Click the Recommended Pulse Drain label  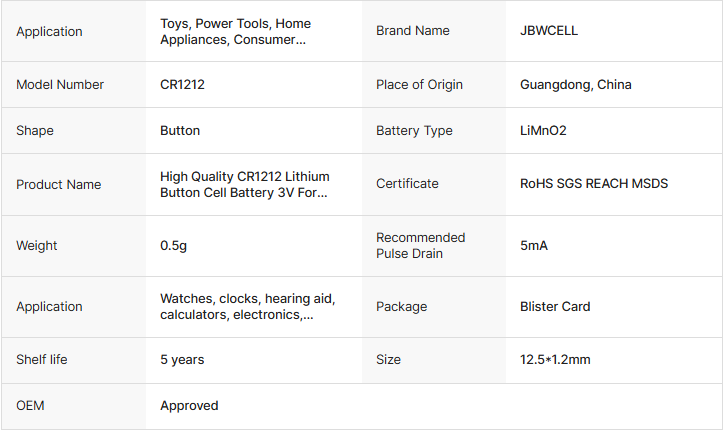click(x=420, y=246)
